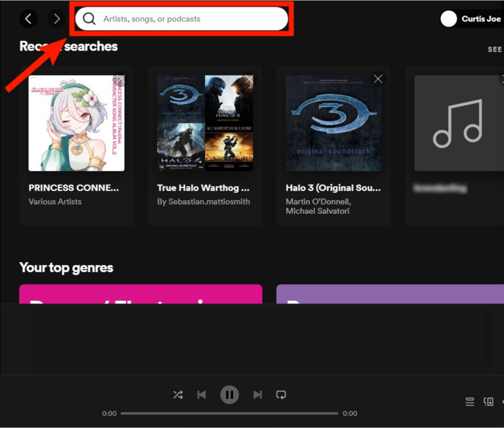Click the True Halo Warthog ... title
The image size is (504, 428).
tap(203, 188)
